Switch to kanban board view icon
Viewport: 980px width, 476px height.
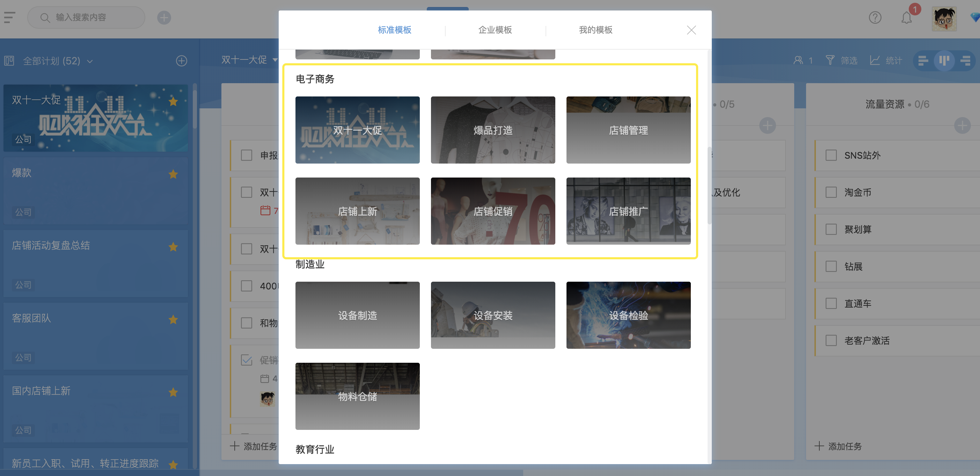pyautogui.click(x=944, y=60)
